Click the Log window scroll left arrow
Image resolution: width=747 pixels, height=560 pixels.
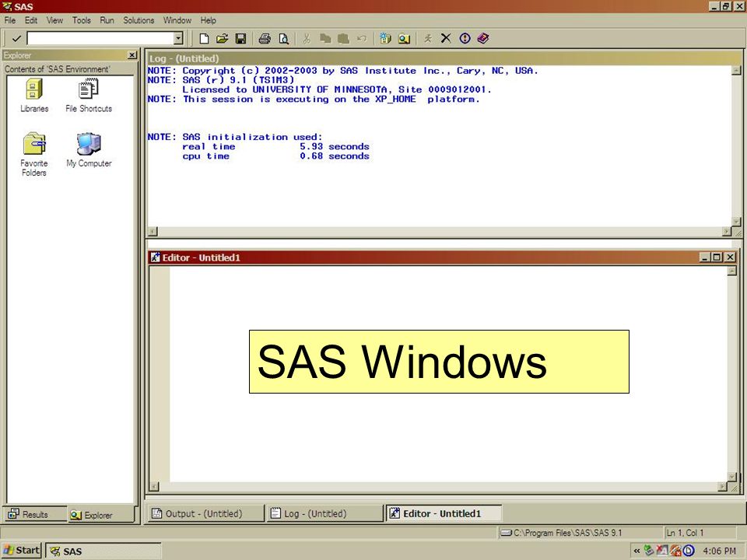coord(153,232)
